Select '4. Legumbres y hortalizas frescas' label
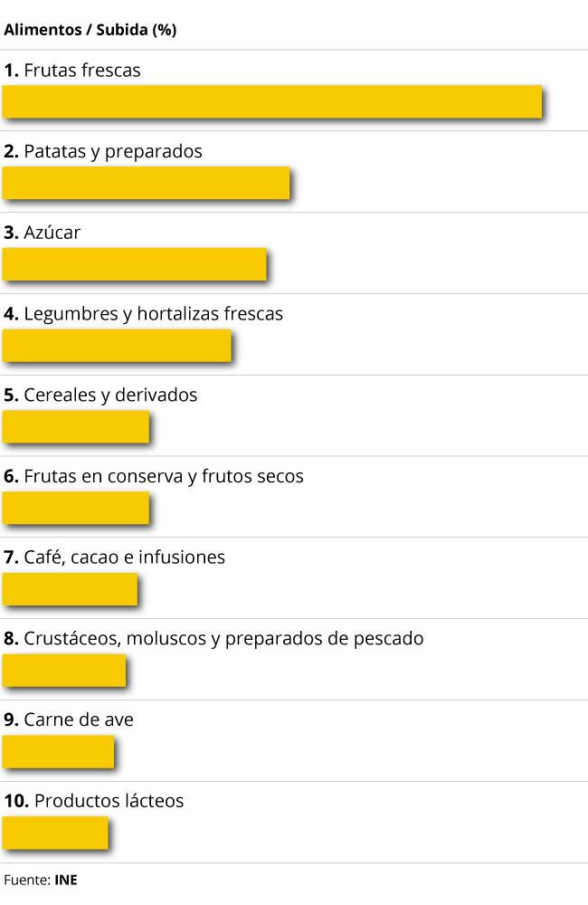 pos(144,314)
